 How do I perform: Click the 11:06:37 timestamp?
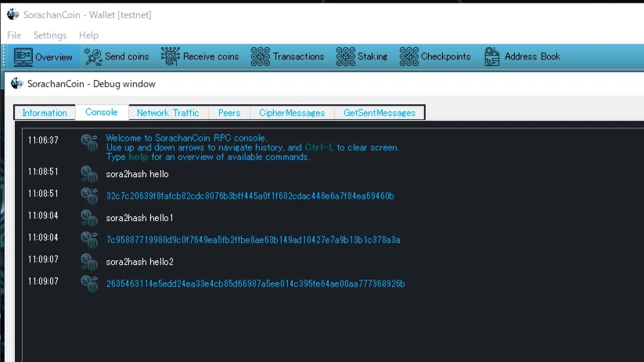click(x=43, y=140)
